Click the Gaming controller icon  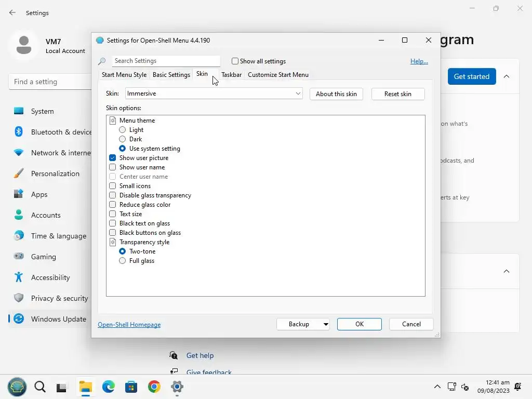coord(19,256)
